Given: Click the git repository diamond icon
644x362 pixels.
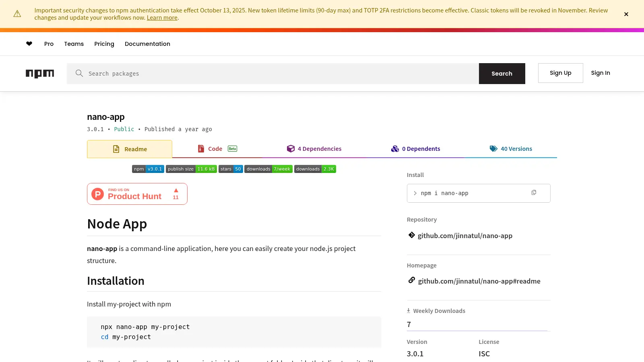Looking at the screenshot, I should click(x=411, y=235).
